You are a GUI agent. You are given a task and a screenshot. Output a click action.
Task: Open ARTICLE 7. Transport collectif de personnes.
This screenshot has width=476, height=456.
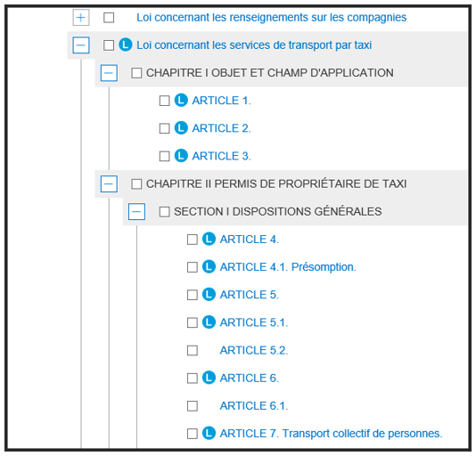click(x=331, y=434)
